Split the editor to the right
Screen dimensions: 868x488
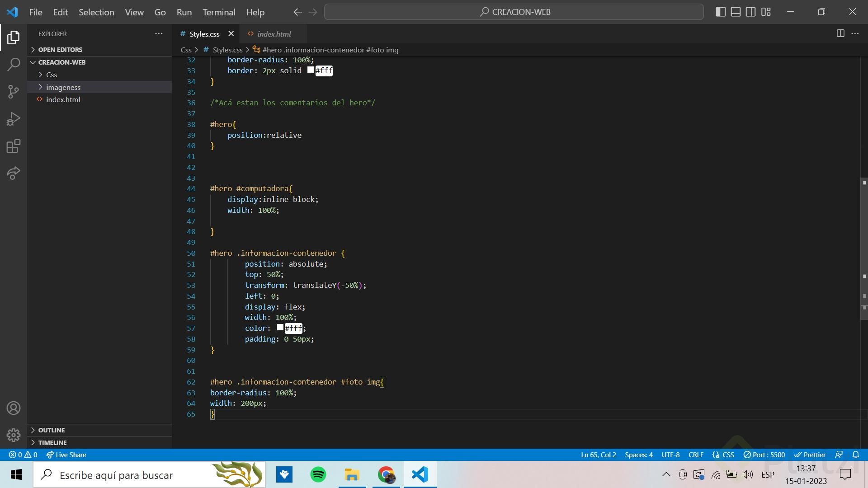click(x=840, y=33)
